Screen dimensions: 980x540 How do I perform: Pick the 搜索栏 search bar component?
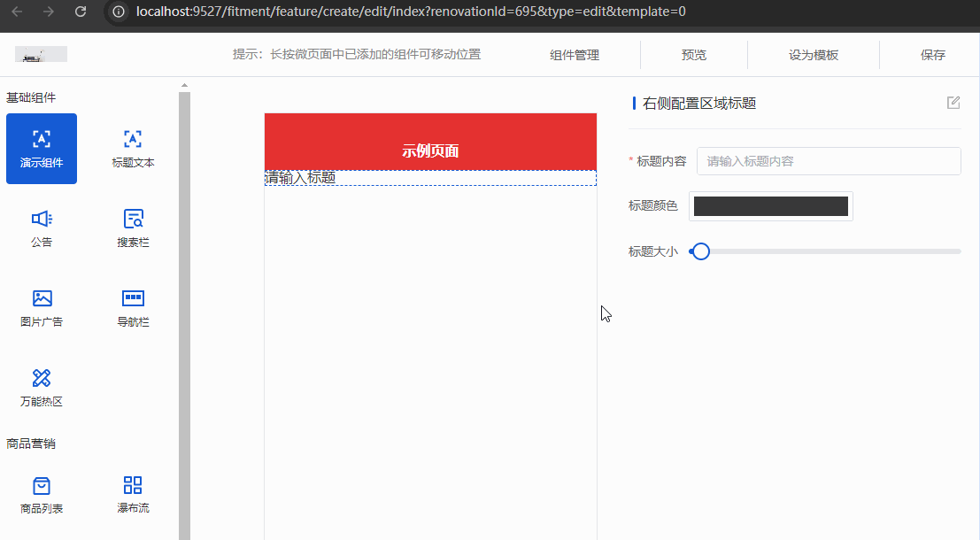point(133,228)
